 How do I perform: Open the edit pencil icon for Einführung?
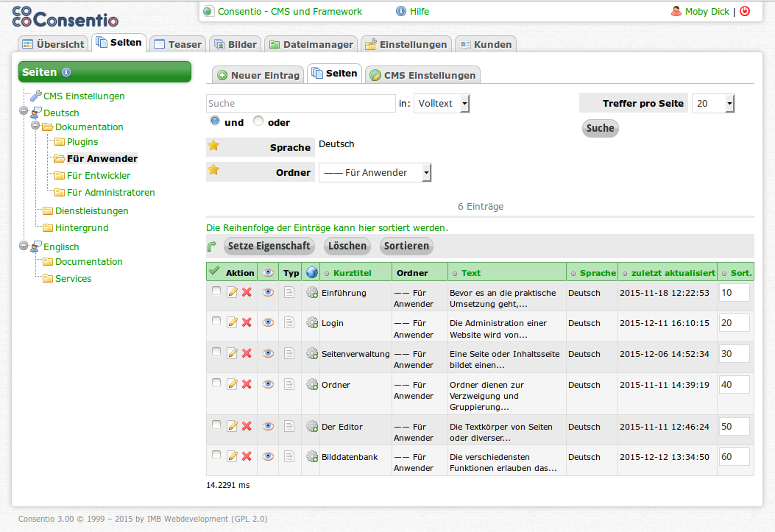[x=232, y=293]
